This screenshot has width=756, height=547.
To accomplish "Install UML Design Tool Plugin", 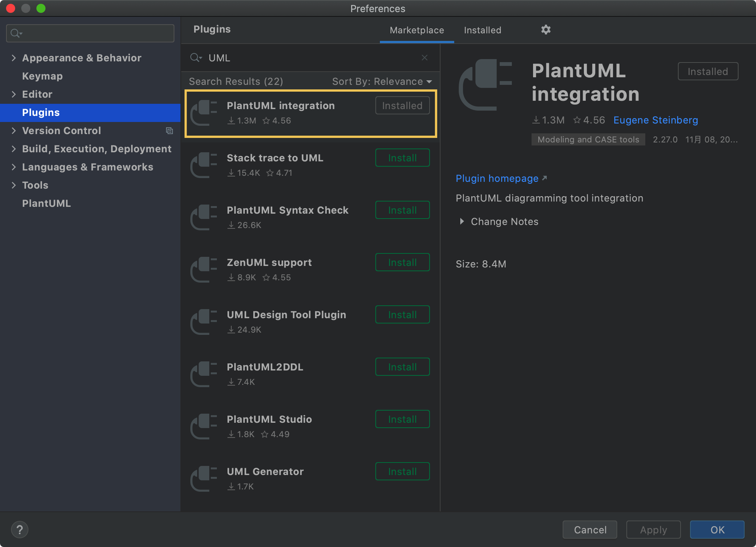I will (402, 314).
